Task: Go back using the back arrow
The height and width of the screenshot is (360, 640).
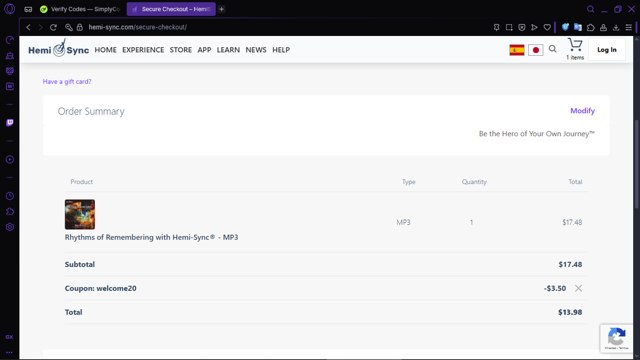Action: (x=28, y=27)
